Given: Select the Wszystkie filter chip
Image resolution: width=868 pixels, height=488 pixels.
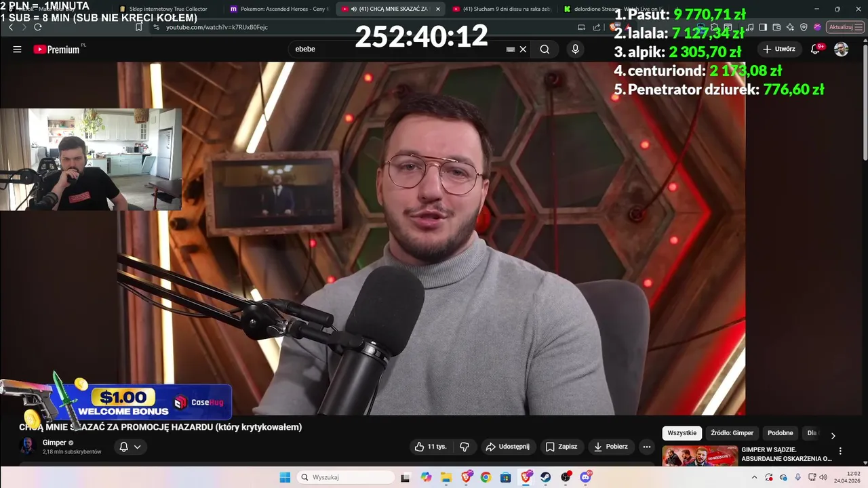Looking at the screenshot, I should coord(682,433).
